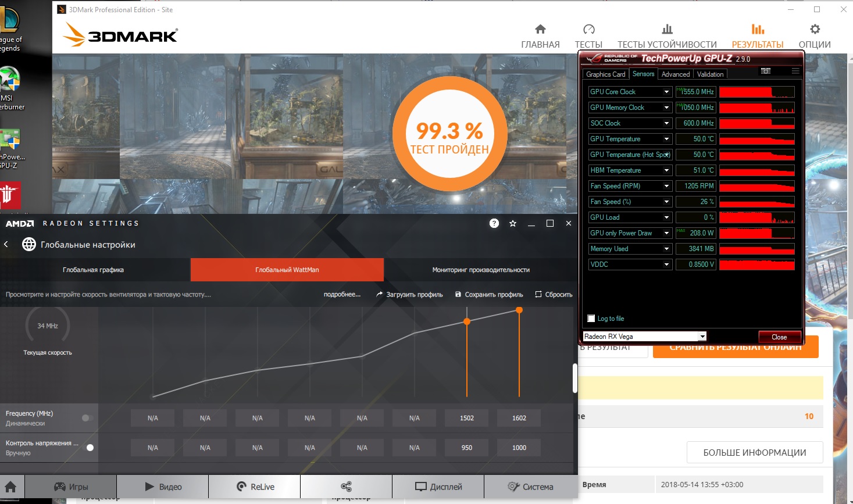
Task: Select the 1502 frequency field
Action: pyautogui.click(x=467, y=418)
